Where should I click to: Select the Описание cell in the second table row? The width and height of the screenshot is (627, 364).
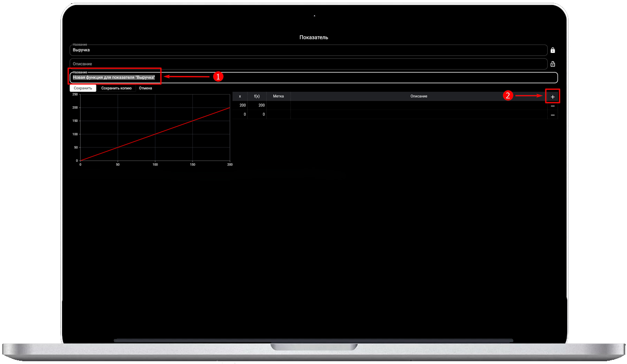pos(418,114)
